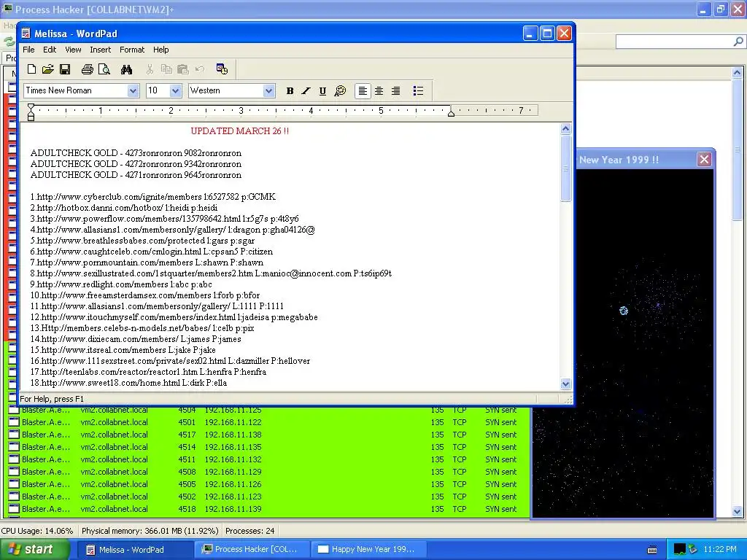Align text left
Image resolution: width=747 pixels, height=560 pixels.
pos(363,91)
